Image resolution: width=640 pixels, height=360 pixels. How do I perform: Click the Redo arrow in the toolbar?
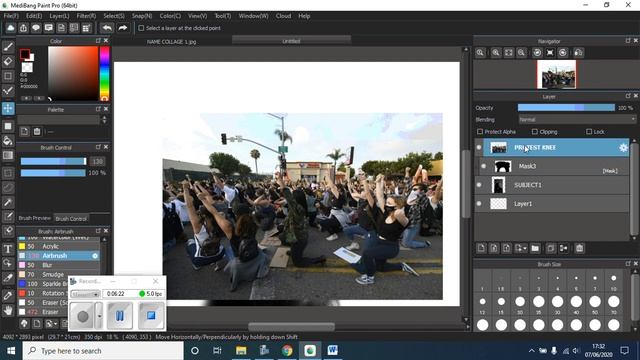coord(122,28)
